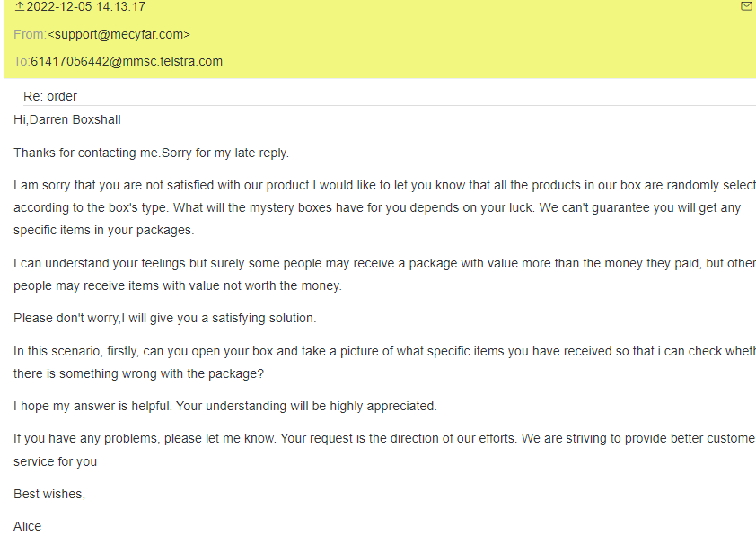Viewport: 756px width, 535px height.
Task: Click the "From:" label in the header
Action: click(30, 34)
